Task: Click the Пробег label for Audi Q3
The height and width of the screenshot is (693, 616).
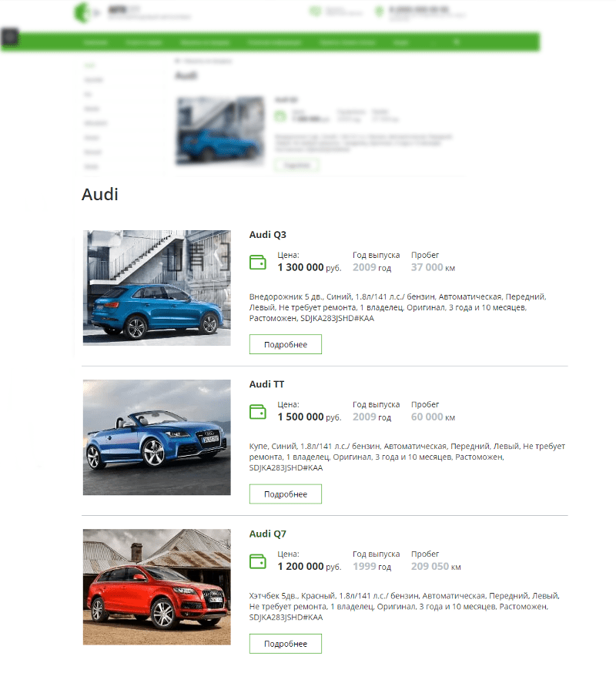Action: click(x=425, y=256)
